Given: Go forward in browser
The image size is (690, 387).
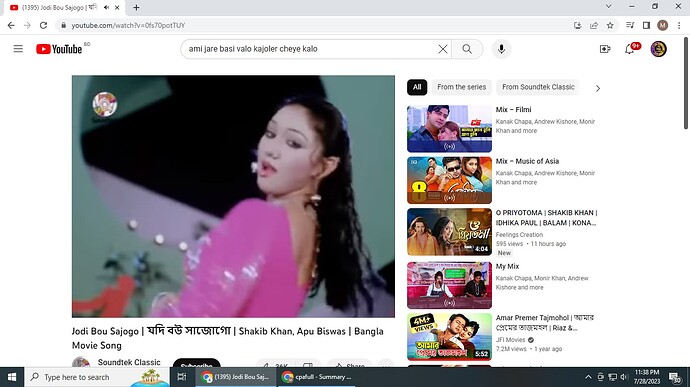Looking at the screenshot, I should 27,26.
